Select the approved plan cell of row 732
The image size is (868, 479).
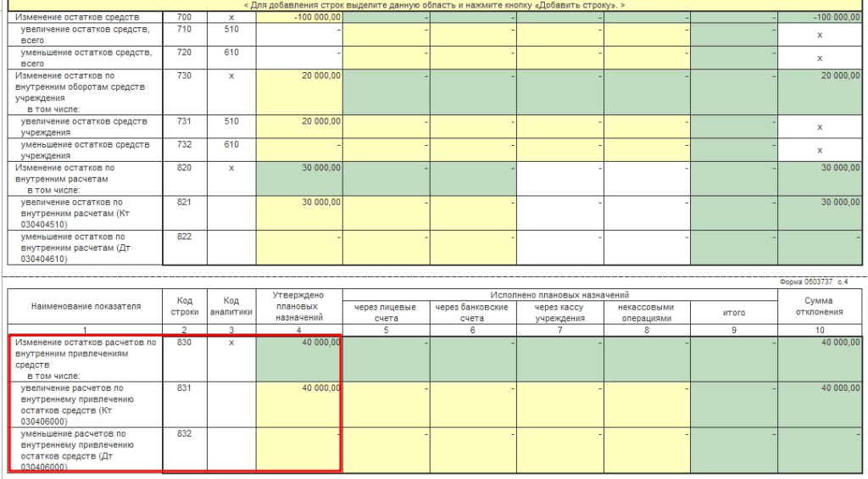coord(299,149)
